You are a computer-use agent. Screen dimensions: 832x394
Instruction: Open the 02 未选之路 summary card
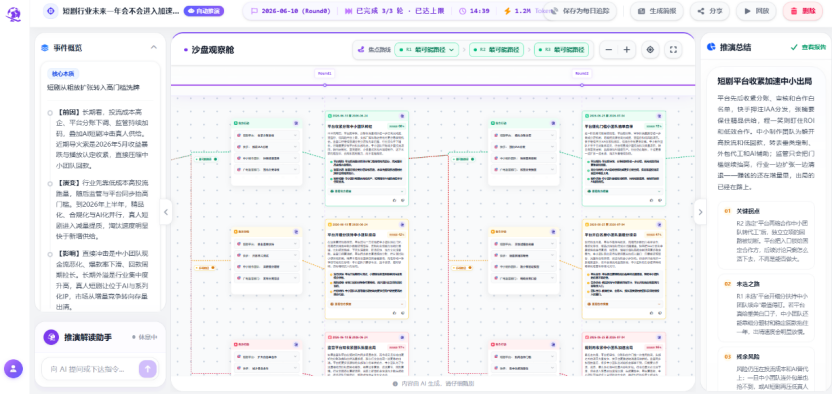point(766,308)
